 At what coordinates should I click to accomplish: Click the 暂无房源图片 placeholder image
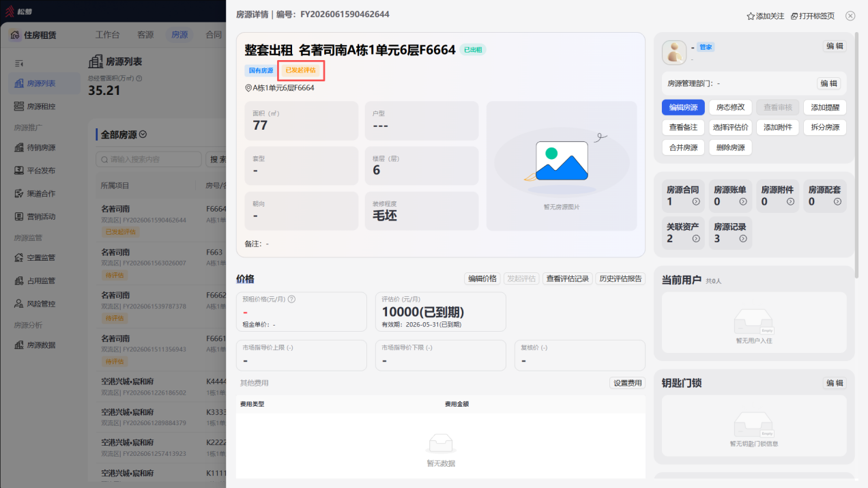tap(562, 166)
